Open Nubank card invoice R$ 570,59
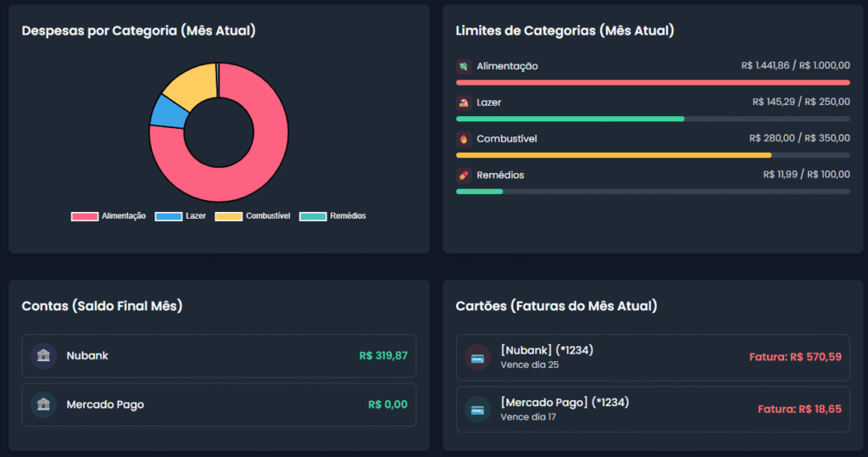Viewport: 868px width, 457px height. 795,357
